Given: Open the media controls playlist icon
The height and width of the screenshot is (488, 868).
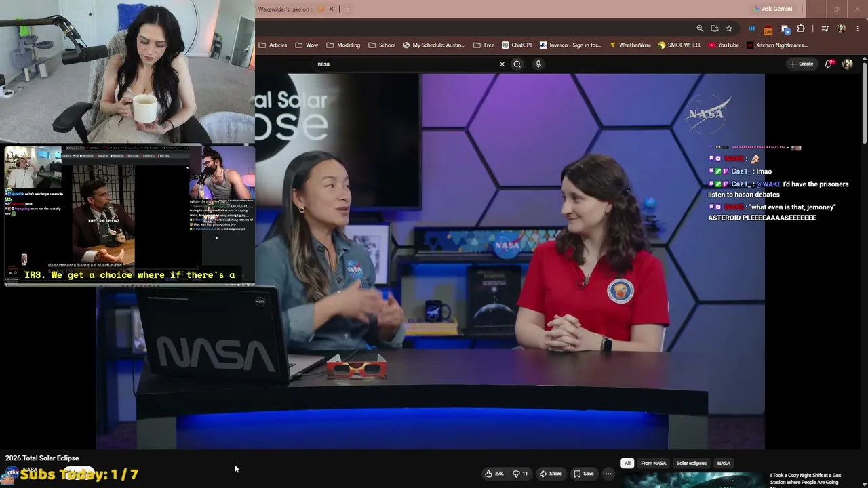Looking at the screenshot, I should 825,28.
